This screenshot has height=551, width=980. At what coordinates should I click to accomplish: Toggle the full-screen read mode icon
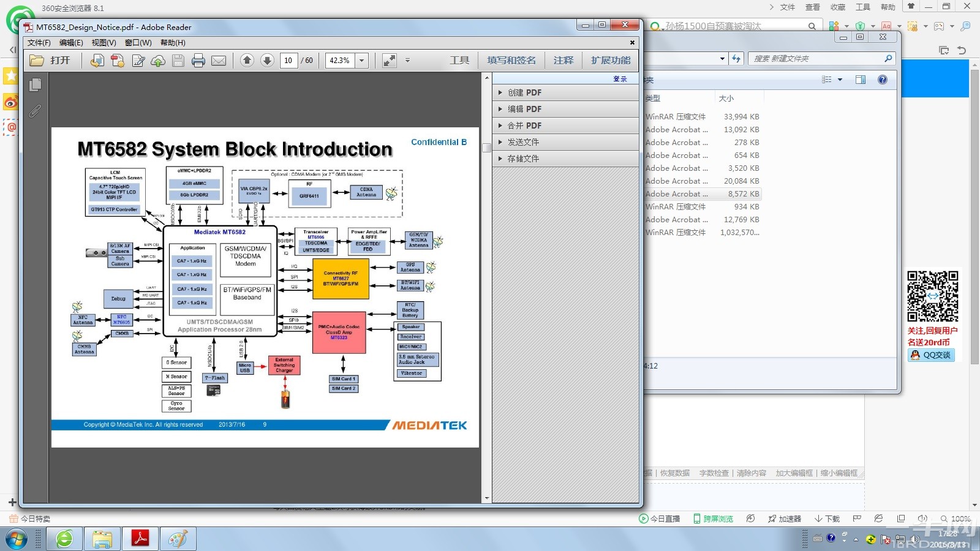[389, 60]
